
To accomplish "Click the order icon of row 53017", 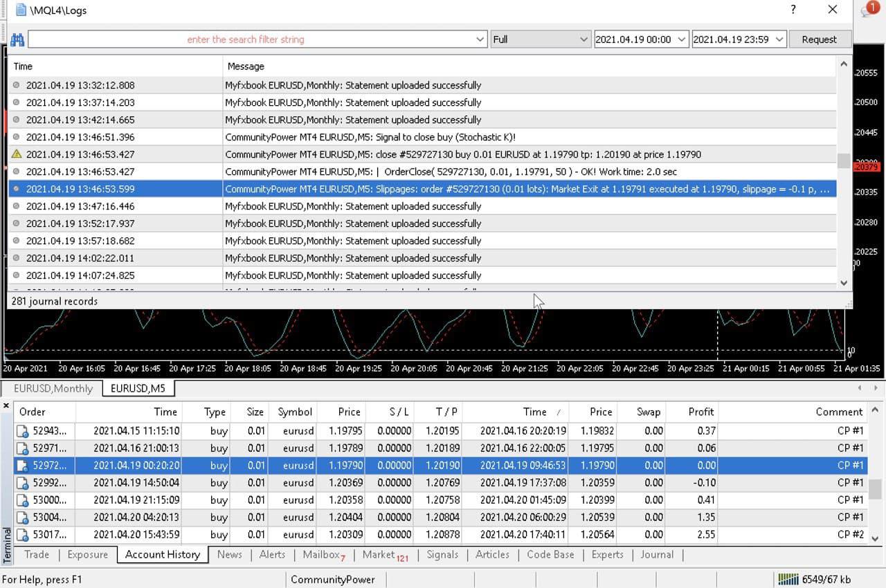I will (x=23, y=535).
